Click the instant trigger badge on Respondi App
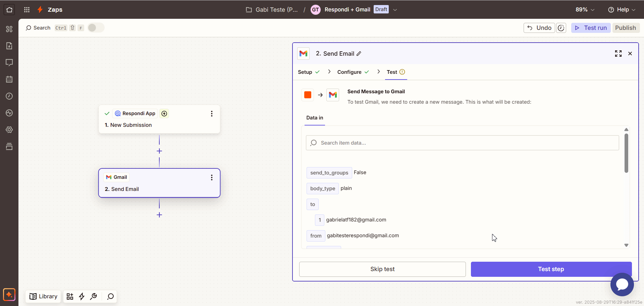Screen dimensions: 644x306 (x=164, y=114)
